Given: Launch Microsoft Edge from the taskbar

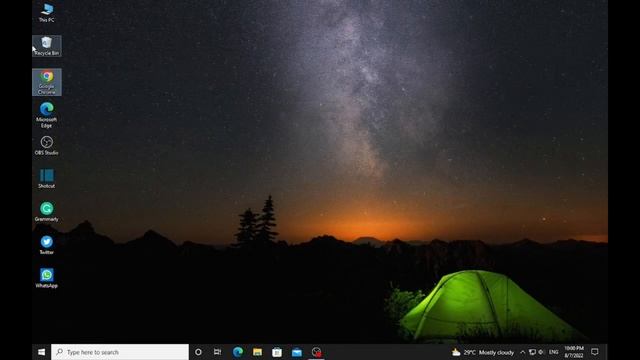Looking at the screenshot, I should coord(238,352).
